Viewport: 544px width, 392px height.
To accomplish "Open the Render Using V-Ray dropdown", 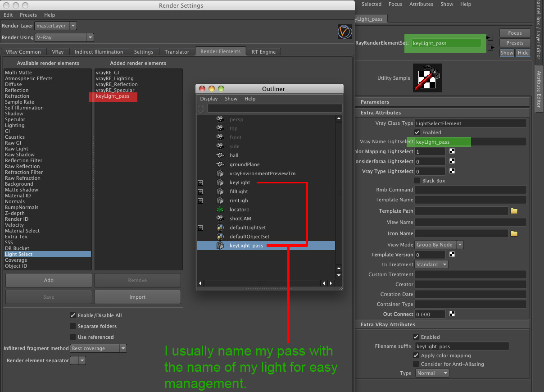I will [x=64, y=37].
